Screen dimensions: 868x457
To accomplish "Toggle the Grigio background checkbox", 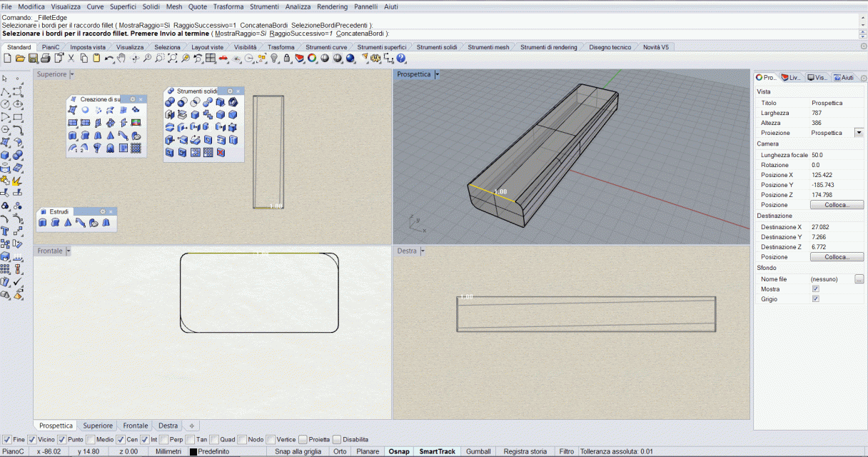I will (816, 299).
